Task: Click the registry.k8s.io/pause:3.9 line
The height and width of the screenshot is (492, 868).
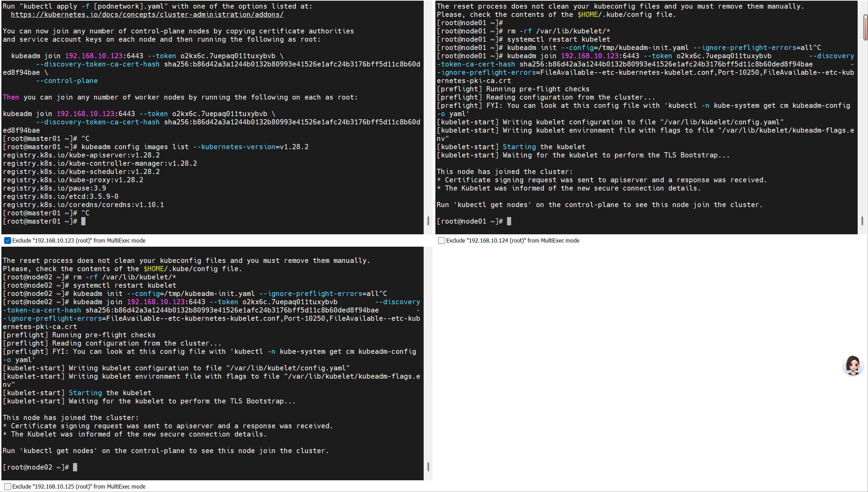Action: (x=54, y=188)
